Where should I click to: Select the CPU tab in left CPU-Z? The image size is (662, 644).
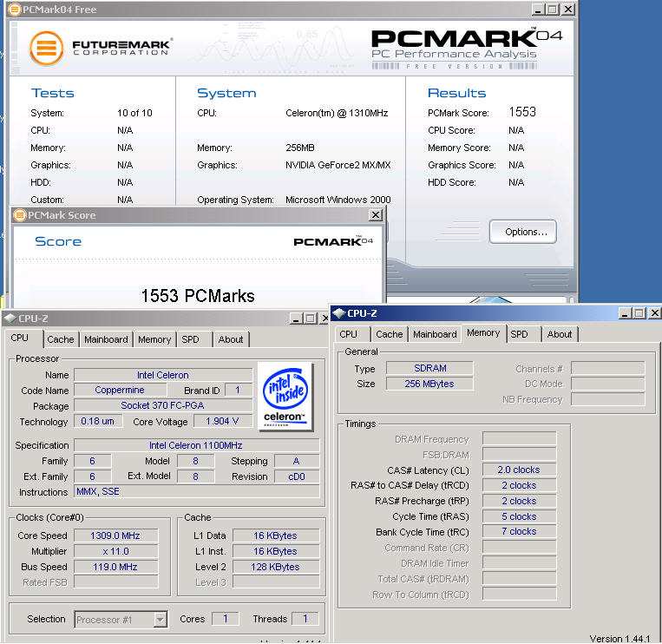click(x=20, y=338)
